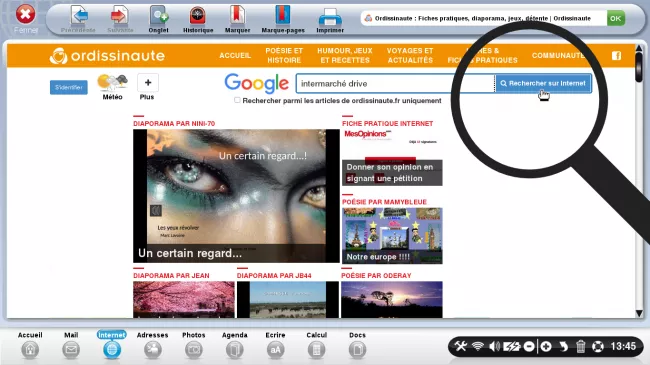Open the Météo weather widget

coord(112,87)
